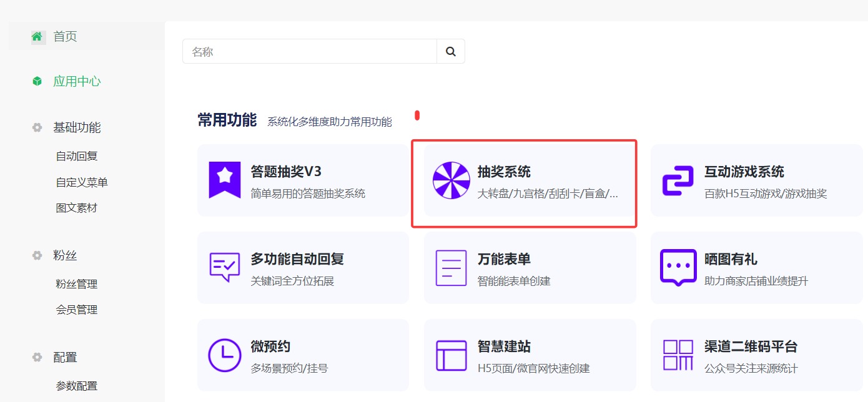
Task: Click the 微预约 clock icon
Action: pyautogui.click(x=225, y=355)
